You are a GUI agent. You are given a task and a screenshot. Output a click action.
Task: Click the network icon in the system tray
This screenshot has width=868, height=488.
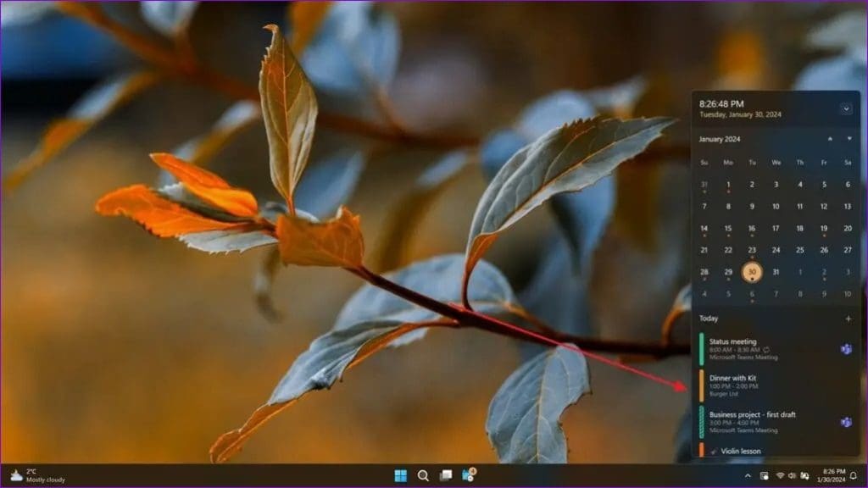781,476
